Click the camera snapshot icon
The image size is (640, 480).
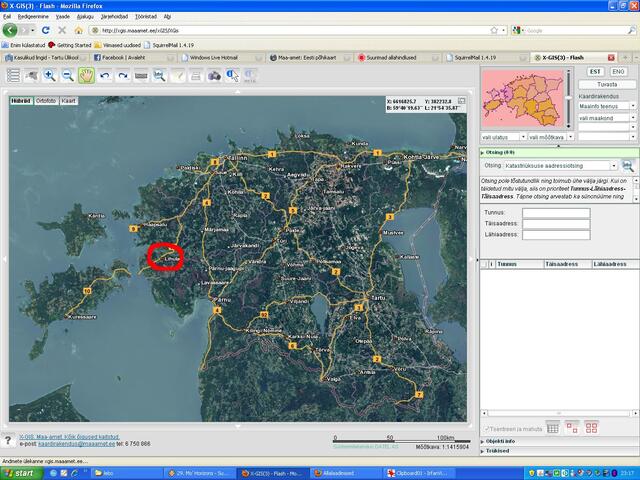214,76
